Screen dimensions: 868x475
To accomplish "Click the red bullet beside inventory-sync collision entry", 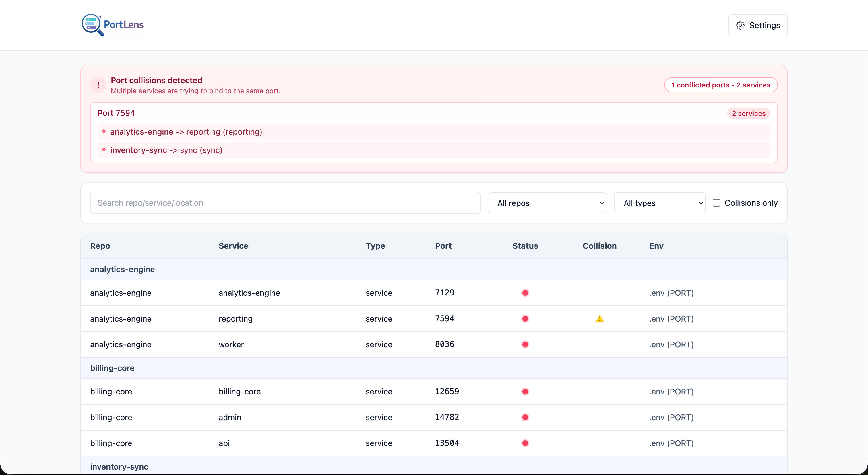I will pyautogui.click(x=104, y=150).
